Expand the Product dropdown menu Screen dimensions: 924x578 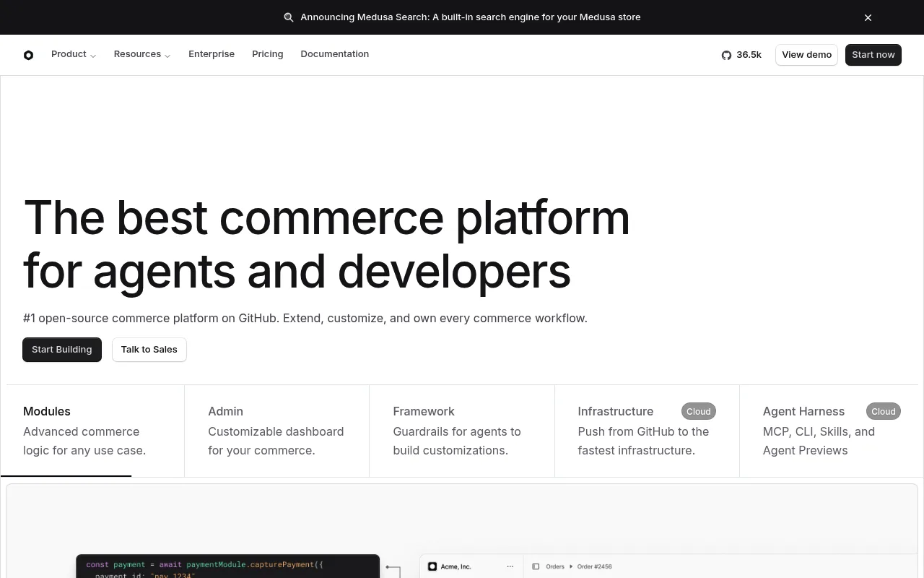click(74, 54)
